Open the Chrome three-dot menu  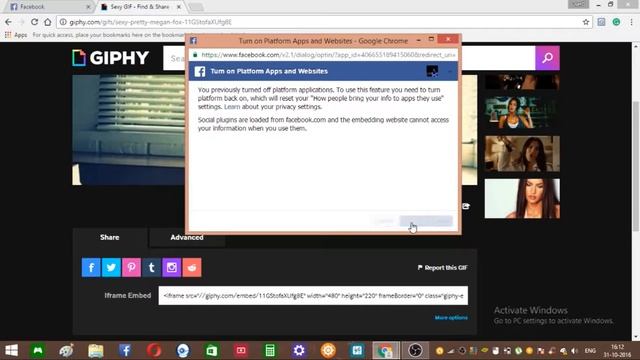631,22
